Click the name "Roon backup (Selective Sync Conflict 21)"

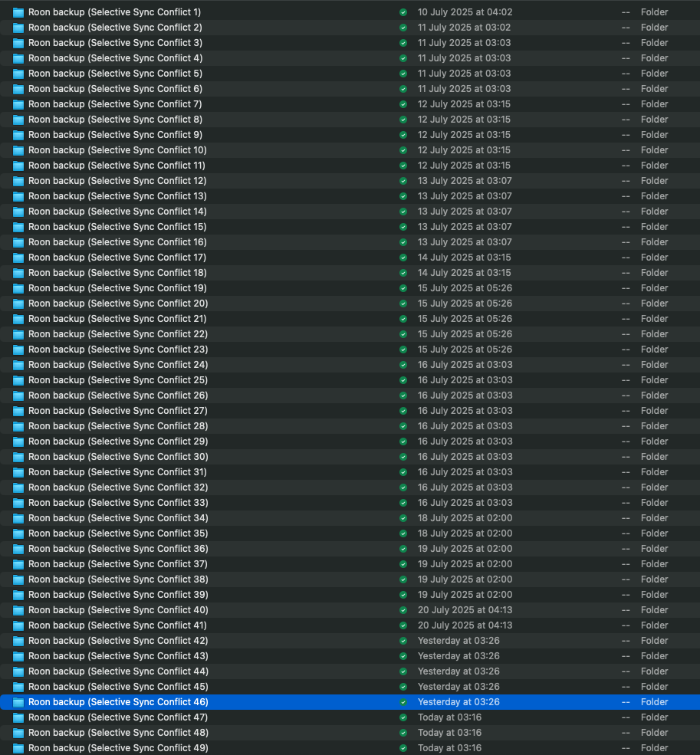click(x=117, y=319)
